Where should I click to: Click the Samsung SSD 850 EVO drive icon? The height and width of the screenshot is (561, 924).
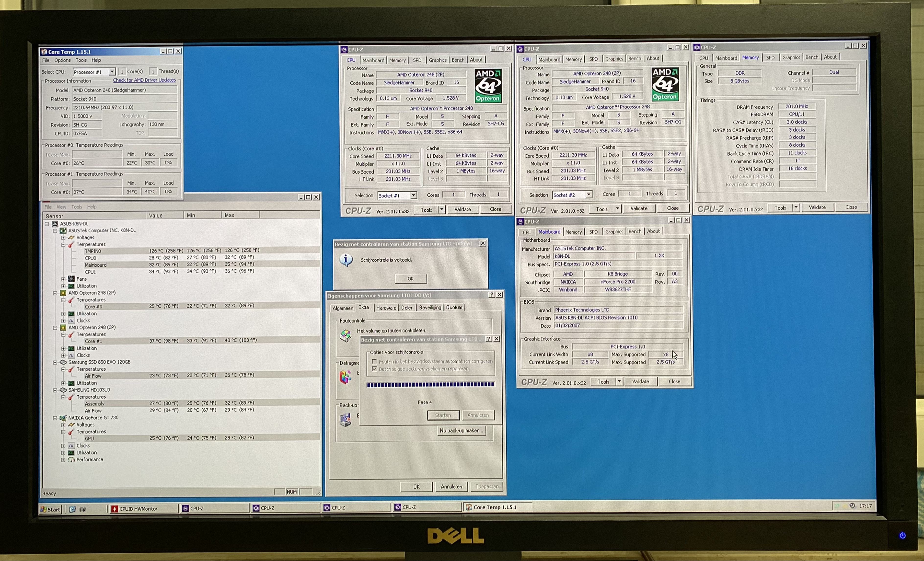click(63, 362)
